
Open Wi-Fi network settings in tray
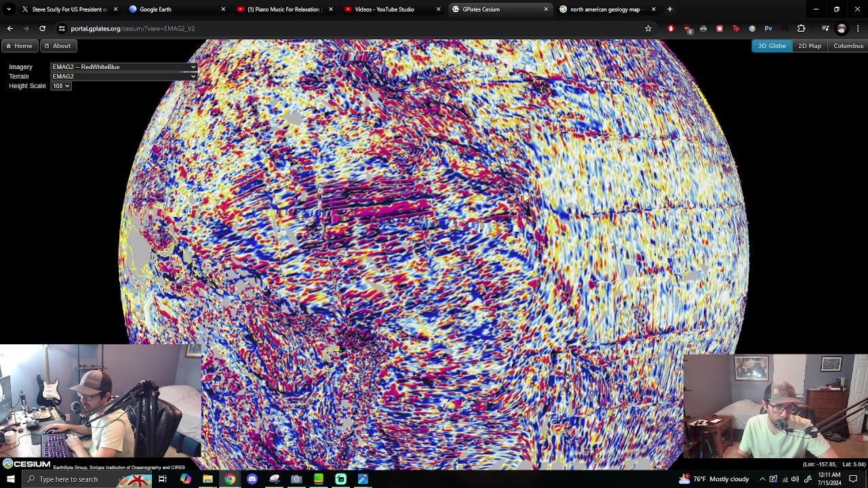coord(785,479)
